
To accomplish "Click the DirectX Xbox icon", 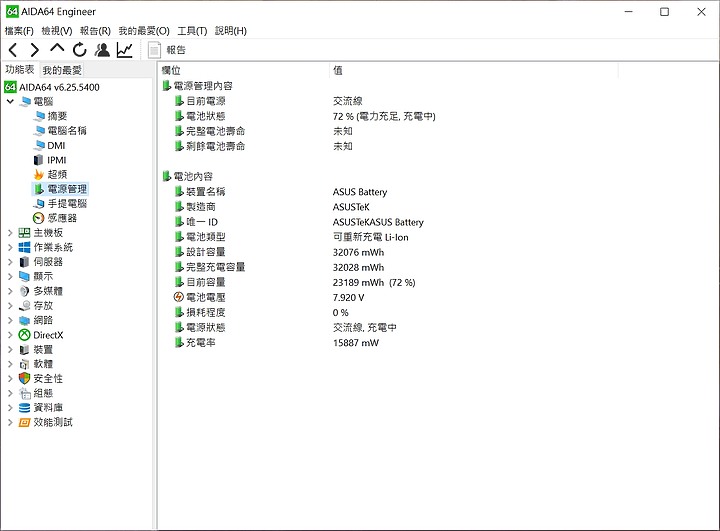I will (24, 335).
